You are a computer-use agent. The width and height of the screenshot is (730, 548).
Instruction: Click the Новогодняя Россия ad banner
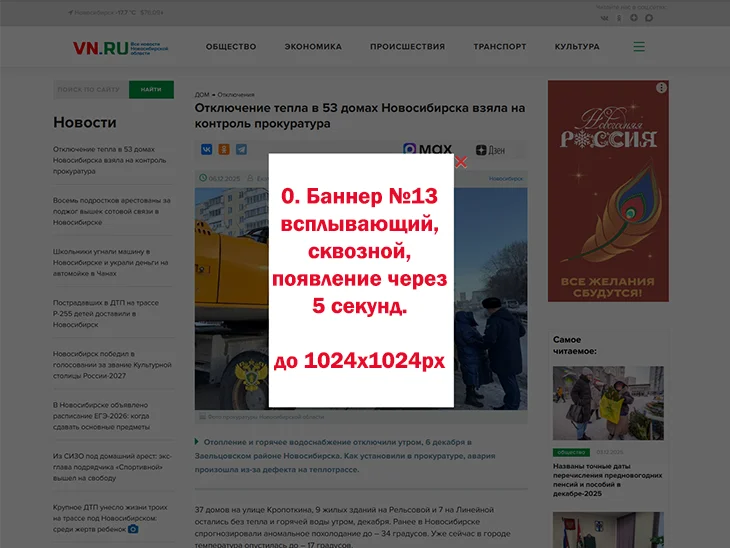pyautogui.click(x=608, y=191)
